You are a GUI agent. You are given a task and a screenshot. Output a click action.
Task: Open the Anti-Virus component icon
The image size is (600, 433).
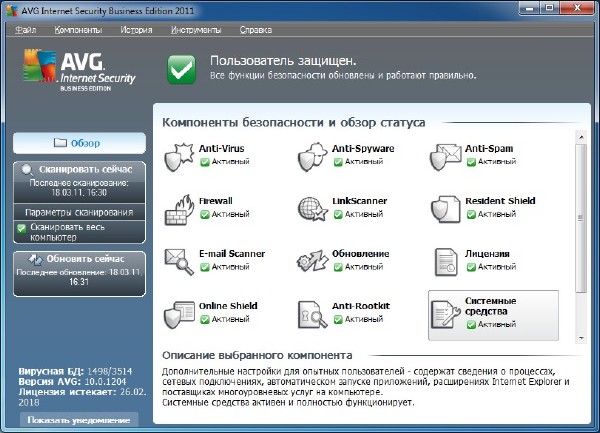click(178, 156)
